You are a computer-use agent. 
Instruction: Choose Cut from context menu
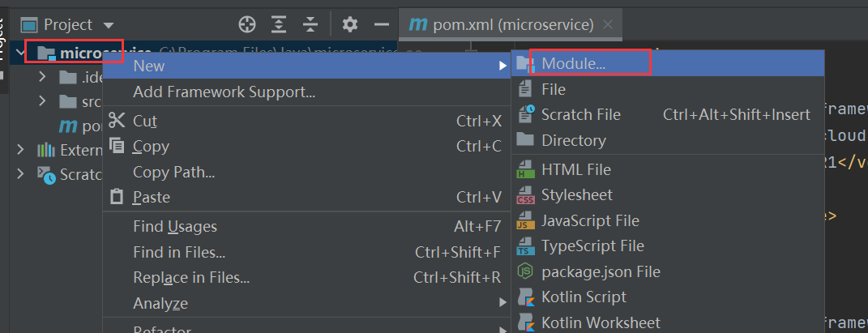[306, 122]
